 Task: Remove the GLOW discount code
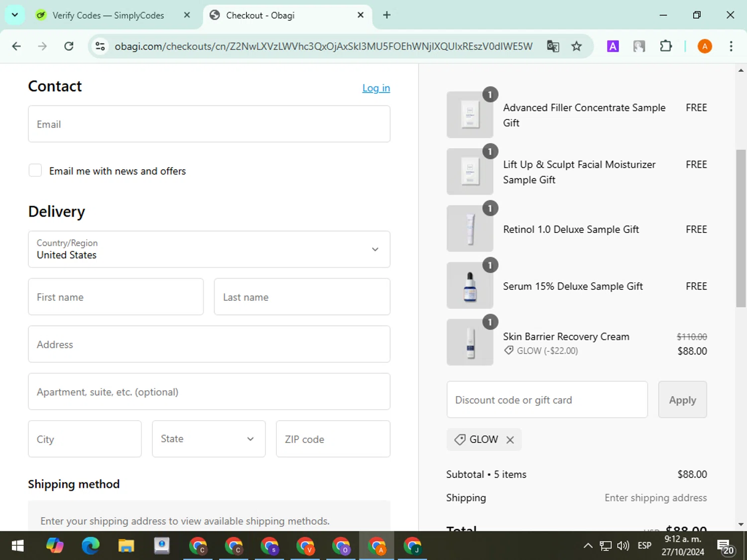coord(510,440)
